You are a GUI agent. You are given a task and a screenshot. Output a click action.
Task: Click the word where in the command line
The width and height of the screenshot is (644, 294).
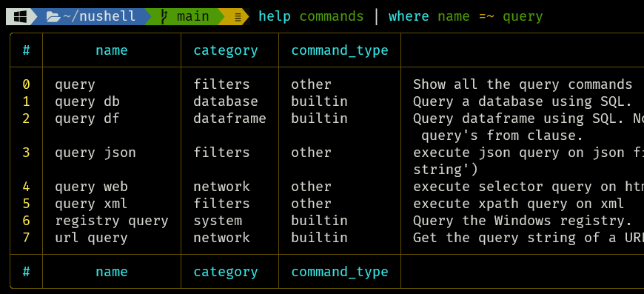click(409, 16)
